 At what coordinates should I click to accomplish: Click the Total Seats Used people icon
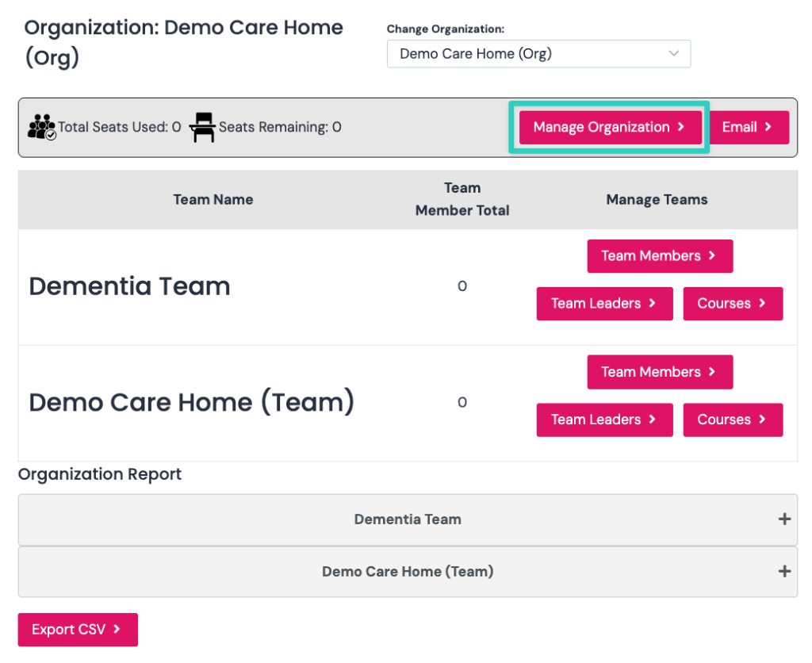[41, 128]
